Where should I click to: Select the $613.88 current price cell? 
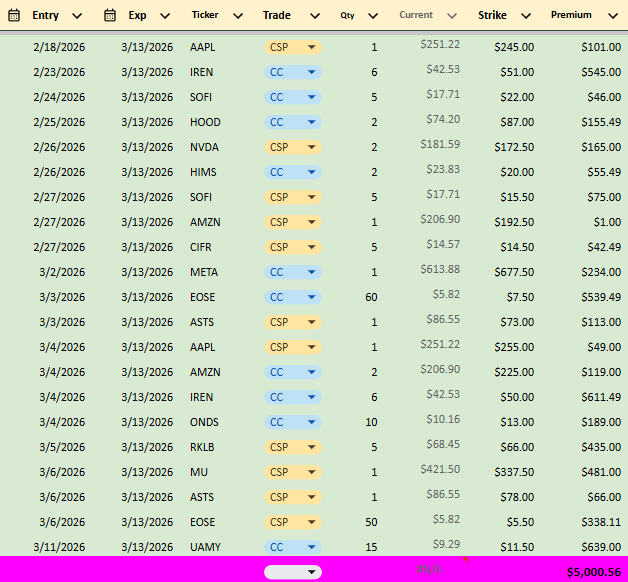coord(440,269)
